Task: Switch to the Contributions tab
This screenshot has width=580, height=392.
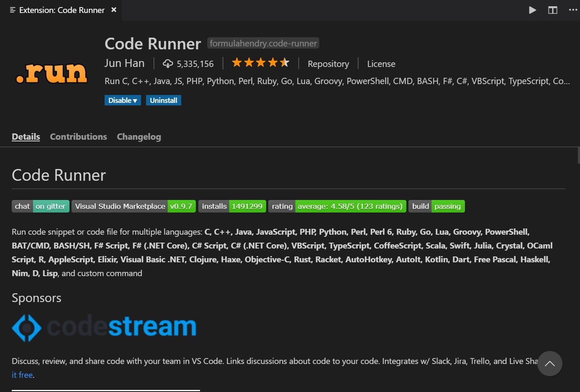Action: click(78, 137)
